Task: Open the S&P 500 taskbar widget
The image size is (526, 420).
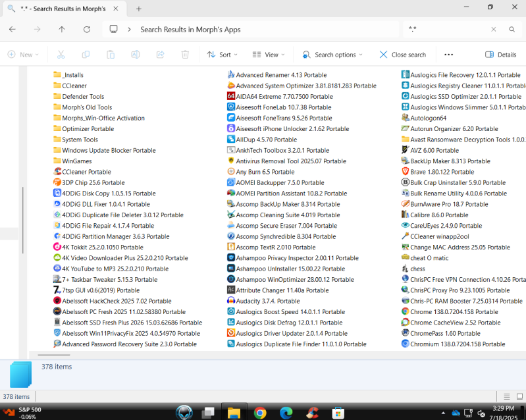Action: click(x=22, y=413)
